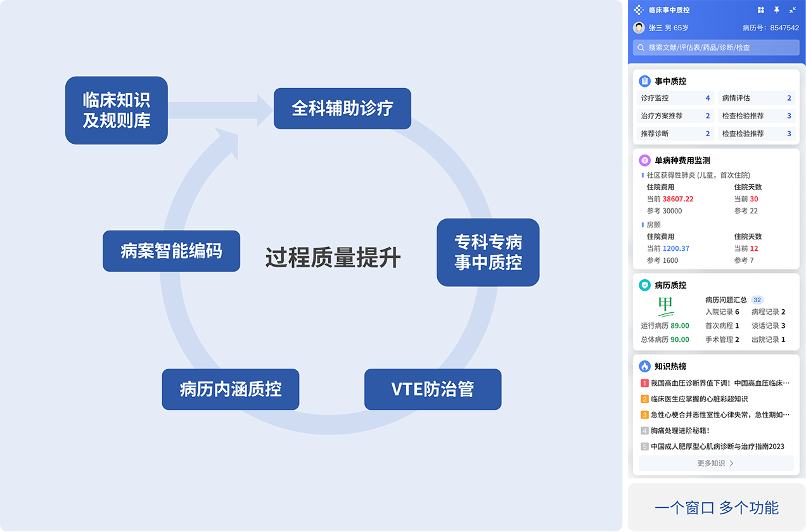The height and width of the screenshot is (532, 806).
Task: Open the grid apps icon in header
Action: tap(761, 10)
